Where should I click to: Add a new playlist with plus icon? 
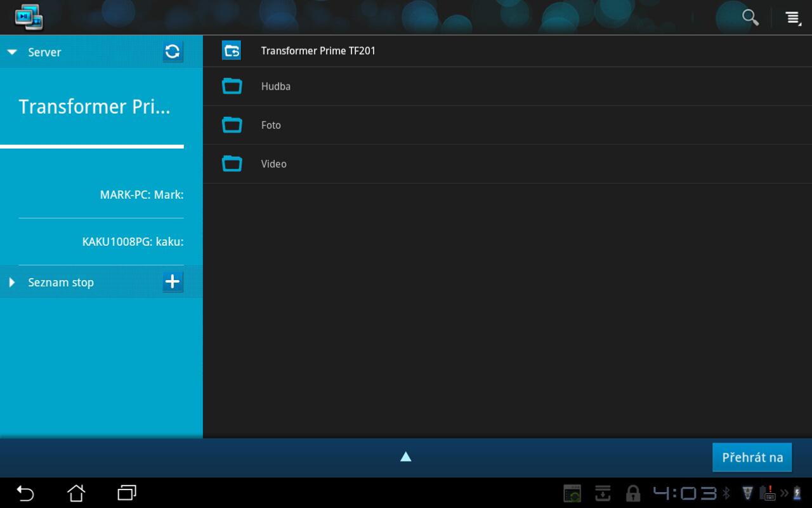[x=173, y=281]
